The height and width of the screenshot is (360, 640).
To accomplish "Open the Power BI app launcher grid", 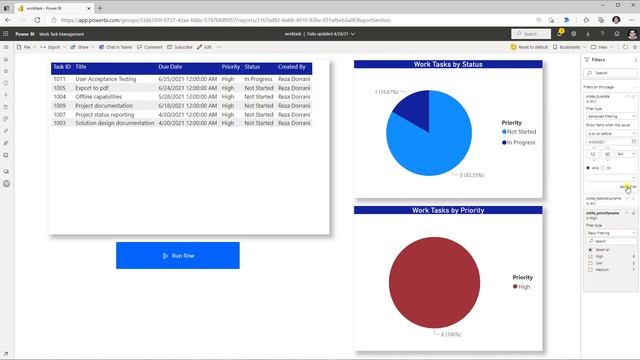I will (6, 34).
